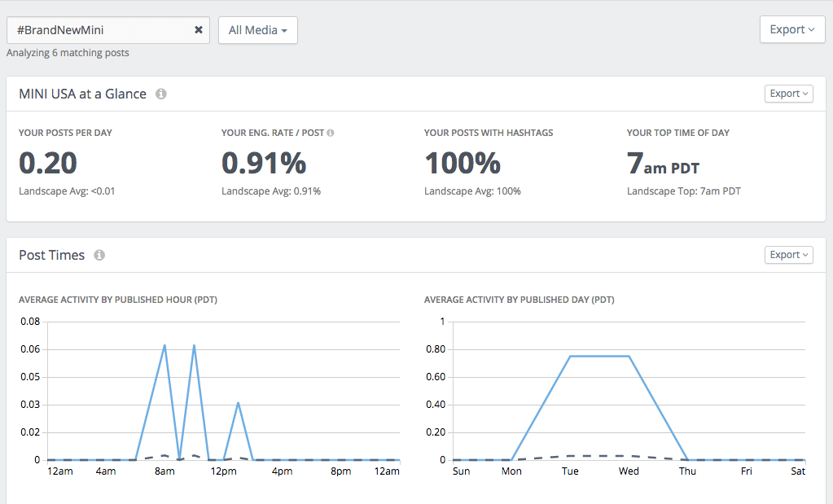
Task: Click 'Landscape Avg: 0.91%' text
Action: [x=271, y=191]
